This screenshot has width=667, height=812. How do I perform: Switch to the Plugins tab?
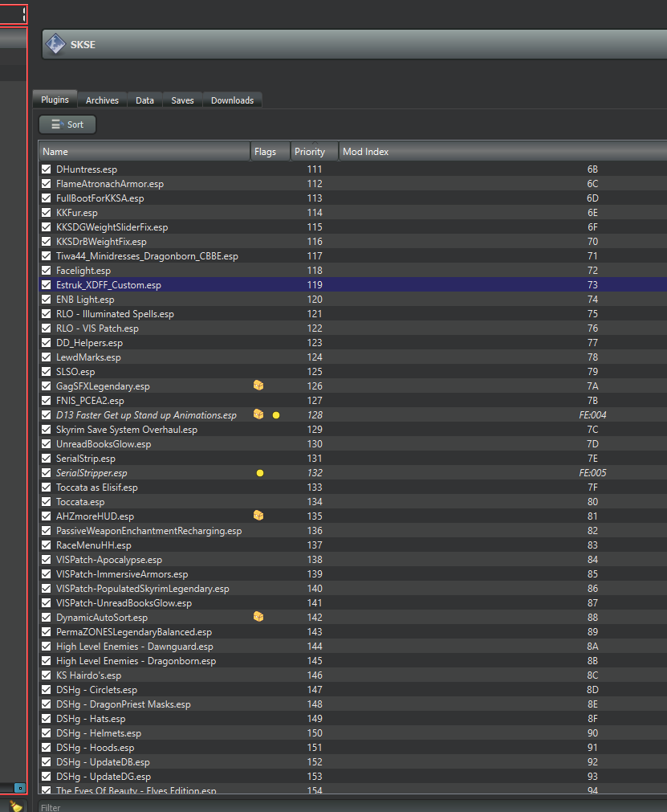(55, 100)
